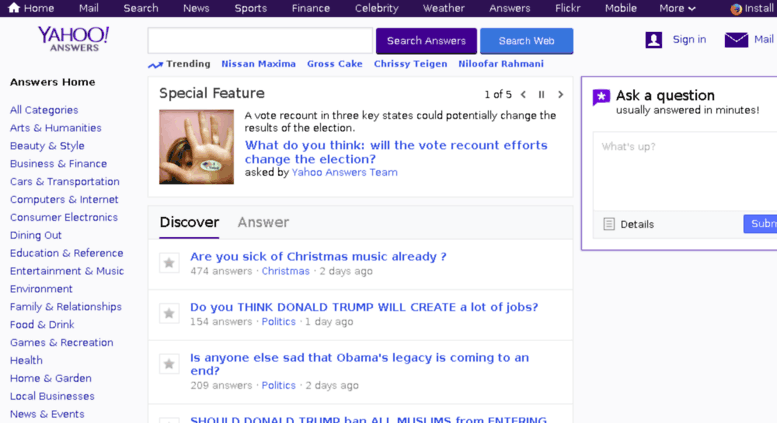Open the Obama's legacy question link
This screenshot has height=423, width=777.
(x=359, y=364)
